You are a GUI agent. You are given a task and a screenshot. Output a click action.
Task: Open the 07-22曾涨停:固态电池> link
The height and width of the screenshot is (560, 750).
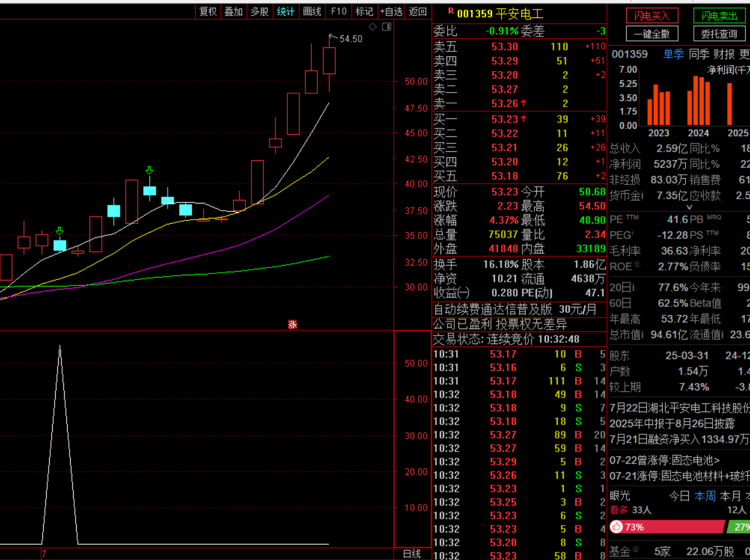pos(664,461)
